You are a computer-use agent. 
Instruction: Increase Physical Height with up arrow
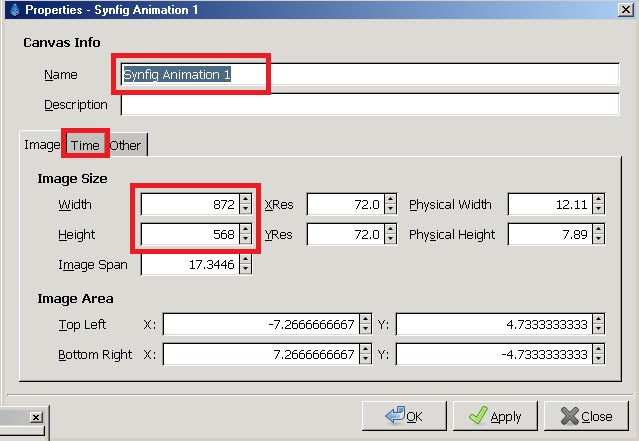pos(598,229)
